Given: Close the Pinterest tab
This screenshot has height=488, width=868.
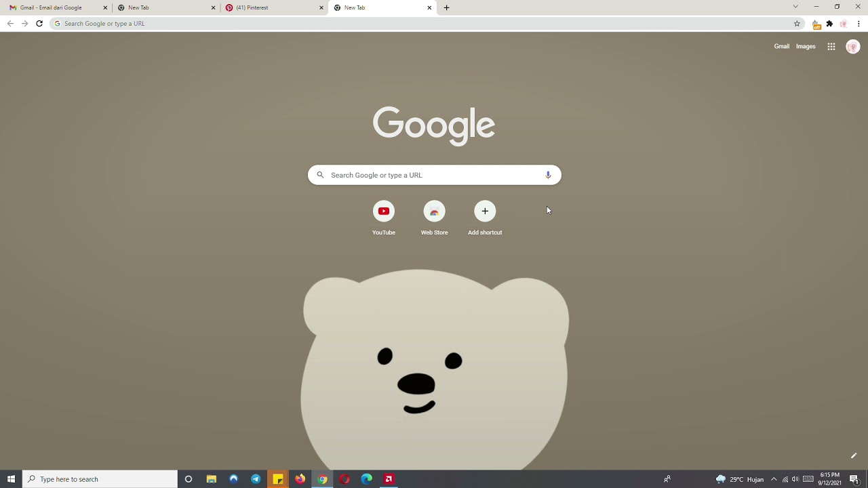Looking at the screenshot, I should [x=321, y=7].
